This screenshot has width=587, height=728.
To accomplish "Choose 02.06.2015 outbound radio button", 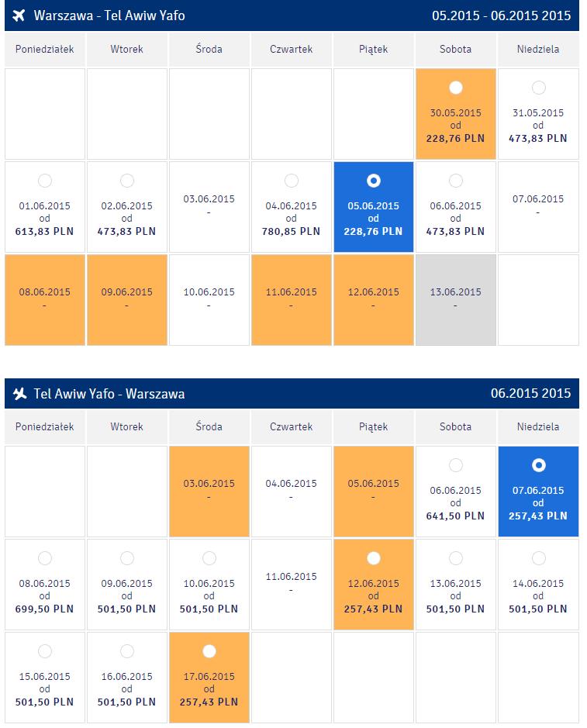I will click(126, 180).
